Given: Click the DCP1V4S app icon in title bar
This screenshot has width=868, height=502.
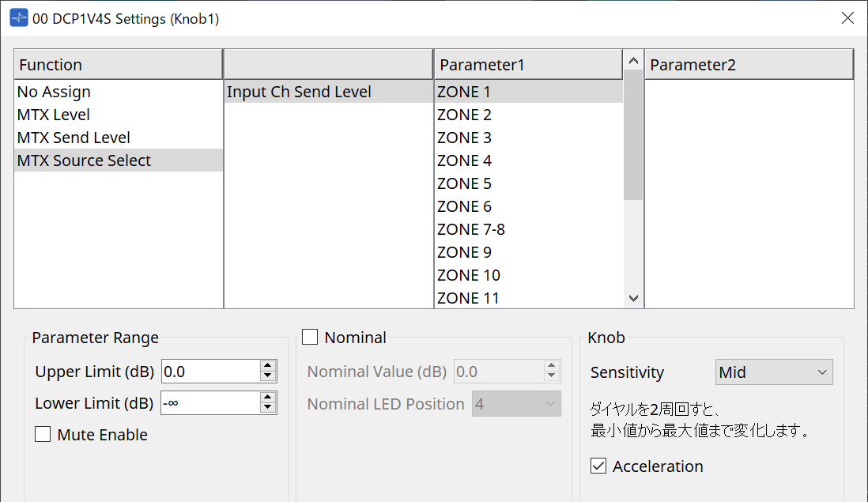Looking at the screenshot, I should (18, 18).
